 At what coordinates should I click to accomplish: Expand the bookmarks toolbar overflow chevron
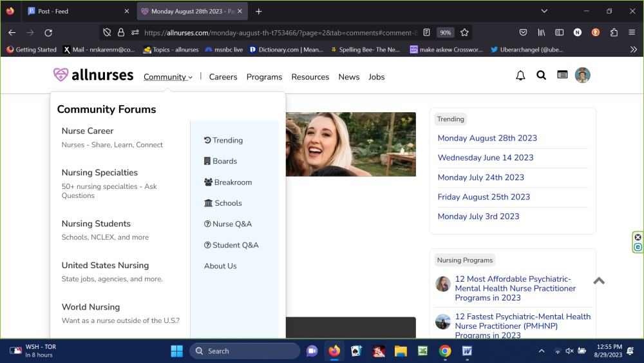[x=633, y=50]
